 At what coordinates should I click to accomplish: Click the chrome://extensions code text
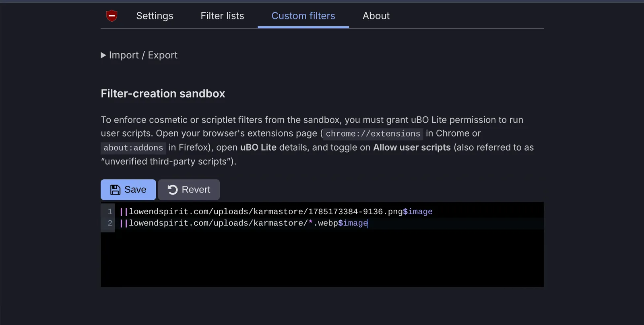coord(373,134)
